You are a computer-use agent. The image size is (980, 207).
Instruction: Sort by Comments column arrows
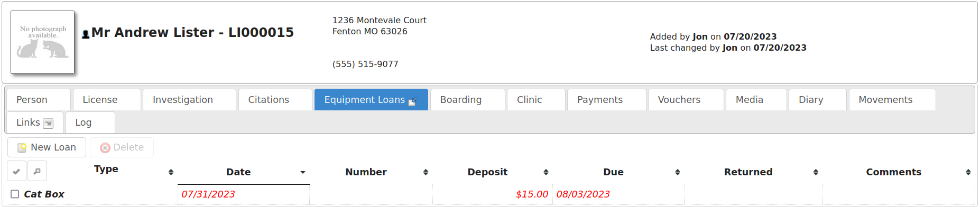968,172
